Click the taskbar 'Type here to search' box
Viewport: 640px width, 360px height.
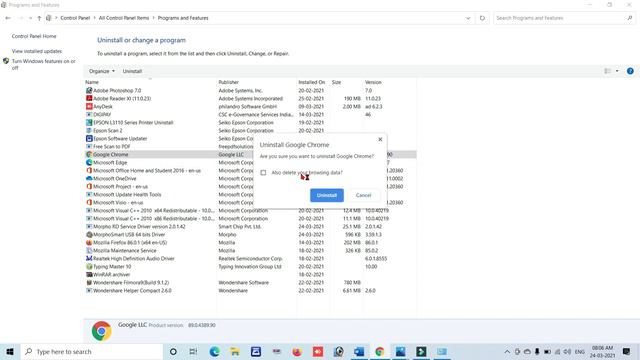click(x=92, y=351)
